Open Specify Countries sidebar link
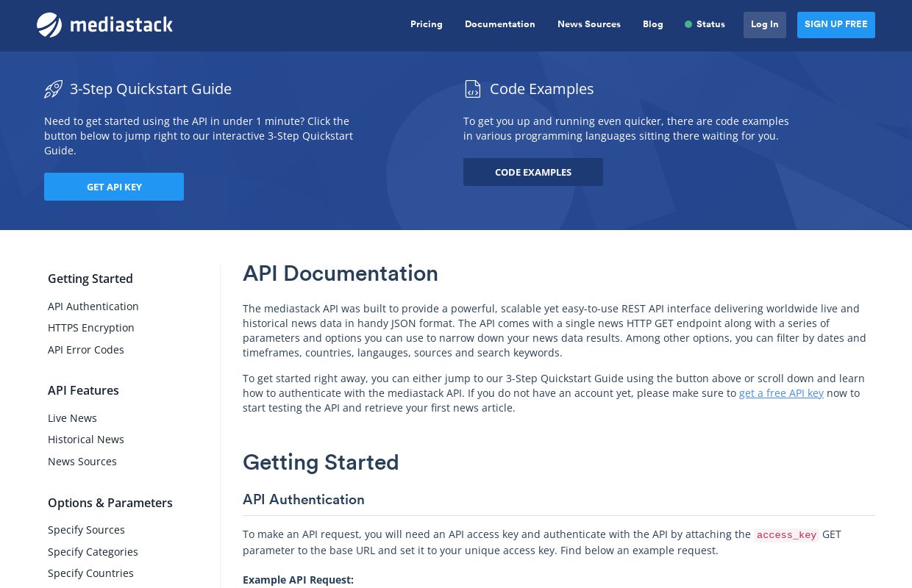 coord(90,573)
